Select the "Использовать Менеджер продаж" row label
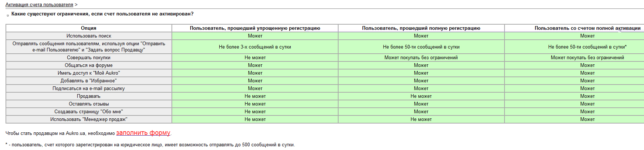Viewport: 644px width, 150px height. [x=89, y=119]
